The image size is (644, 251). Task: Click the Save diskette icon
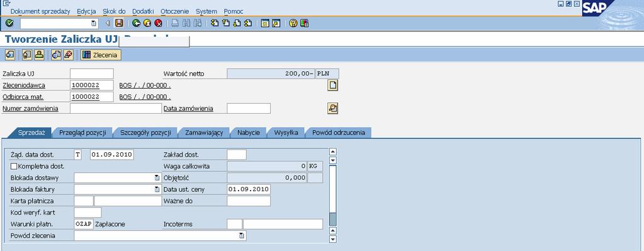point(119,23)
